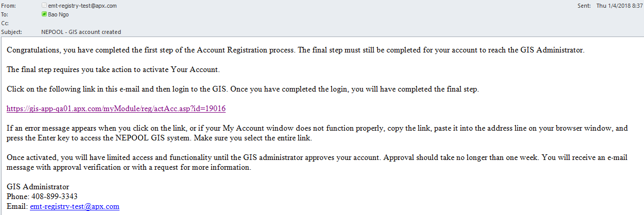Click the phone number 408-899-3343
This screenshot has height=215, width=644.
pyautogui.click(x=54, y=196)
